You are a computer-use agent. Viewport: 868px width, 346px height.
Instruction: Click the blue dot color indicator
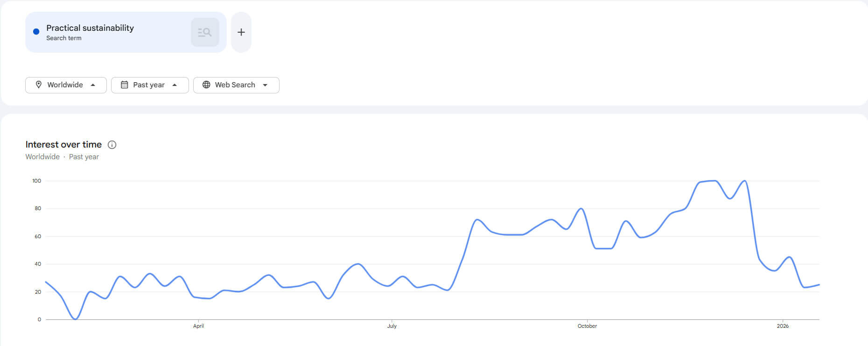36,32
